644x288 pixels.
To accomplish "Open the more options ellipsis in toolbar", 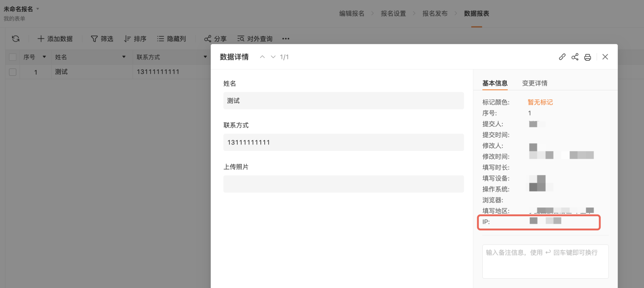I will [x=286, y=39].
